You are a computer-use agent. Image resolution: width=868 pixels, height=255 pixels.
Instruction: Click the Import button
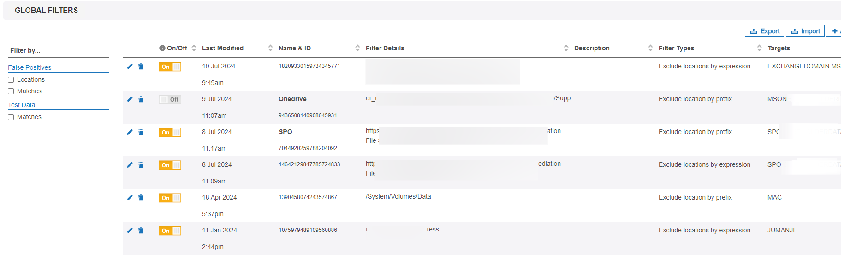click(805, 31)
